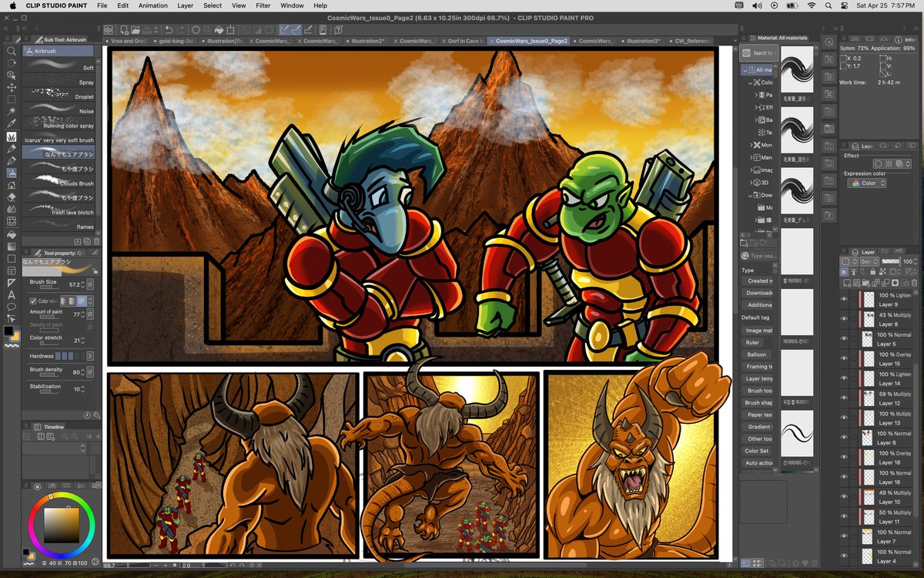The width and height of the screenshot is (924, 578).
Task: Select the Zoom magnifier tool
Action: tap(11, 51)
